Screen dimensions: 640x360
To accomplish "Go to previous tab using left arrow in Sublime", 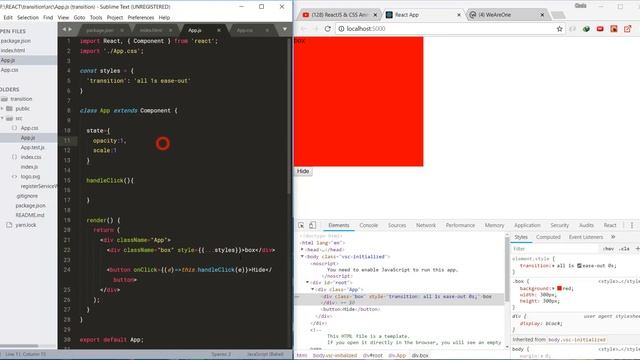I will pyautogui.click(x=64, y=29).
